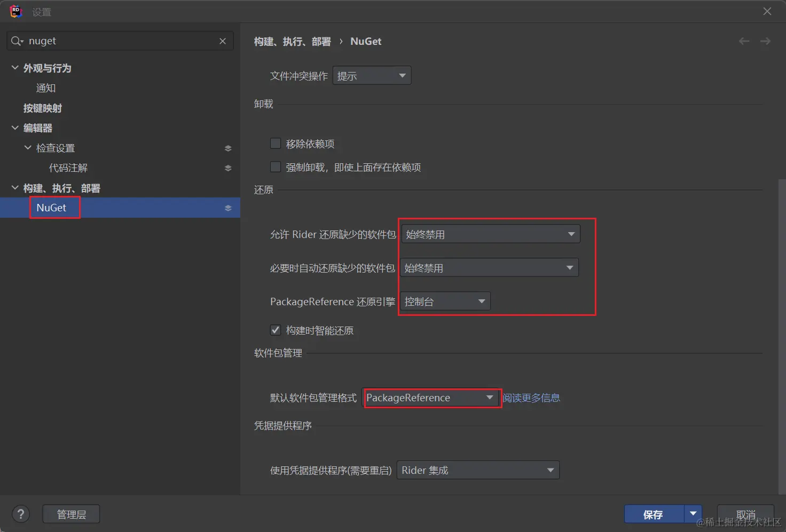Image resolution: width=786 pixels, height=532 pixels.
Task: Click the 软件包管理 section heading
Action: pos(278,353)
